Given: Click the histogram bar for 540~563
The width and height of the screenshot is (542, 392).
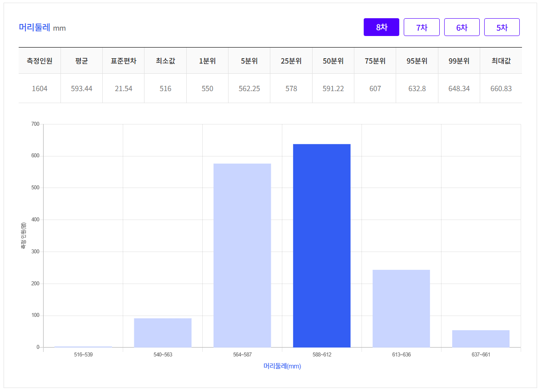Looking at the screenshot, I should point(163,332).
